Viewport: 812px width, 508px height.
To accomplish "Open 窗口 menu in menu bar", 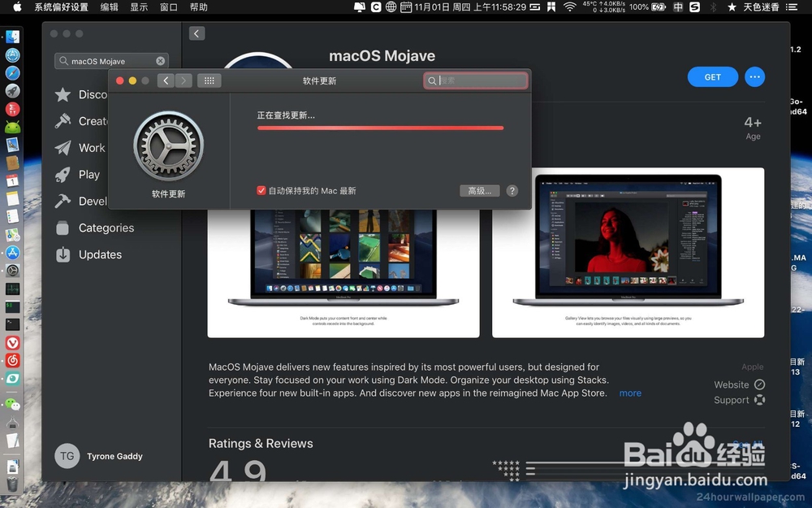I will tap(169, 7).
